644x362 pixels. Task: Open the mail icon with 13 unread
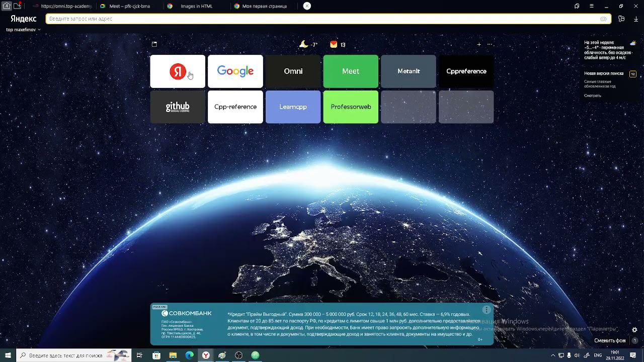click(338, 44)
